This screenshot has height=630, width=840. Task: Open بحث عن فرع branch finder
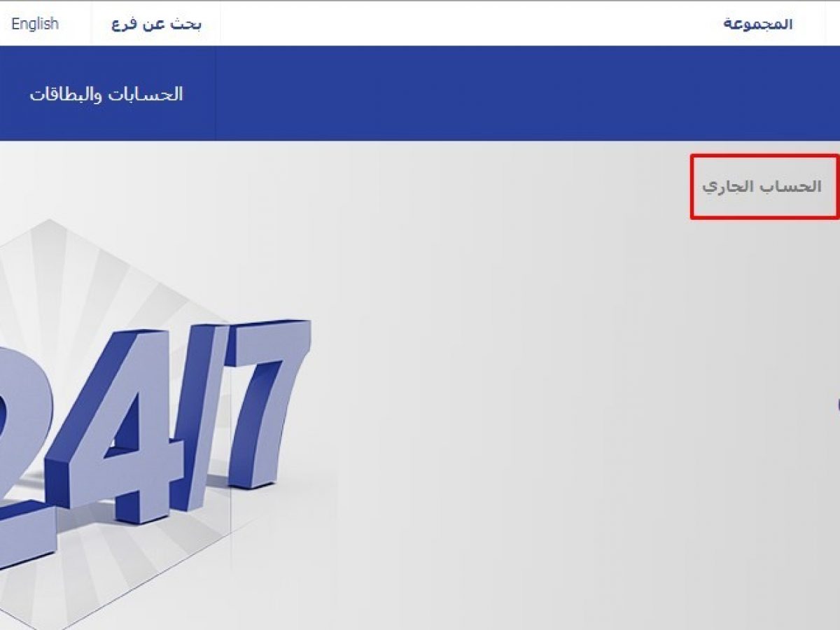156,24
